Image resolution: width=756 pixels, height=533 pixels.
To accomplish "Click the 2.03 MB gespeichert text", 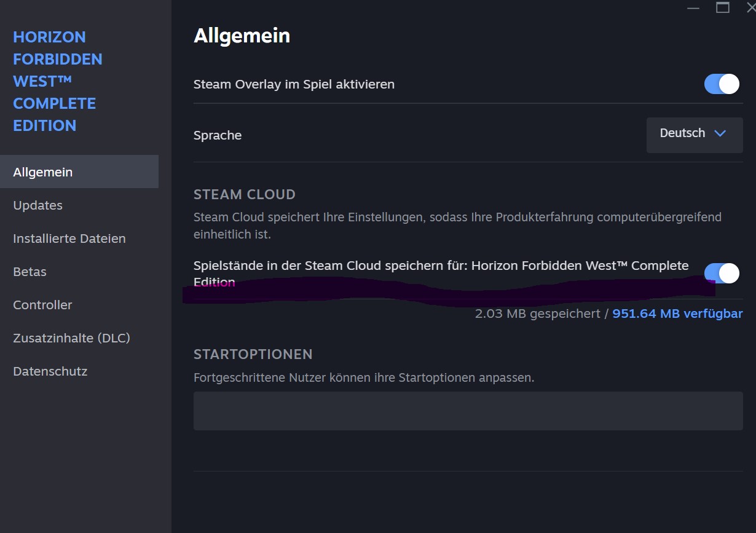I will tap(537, 314).
